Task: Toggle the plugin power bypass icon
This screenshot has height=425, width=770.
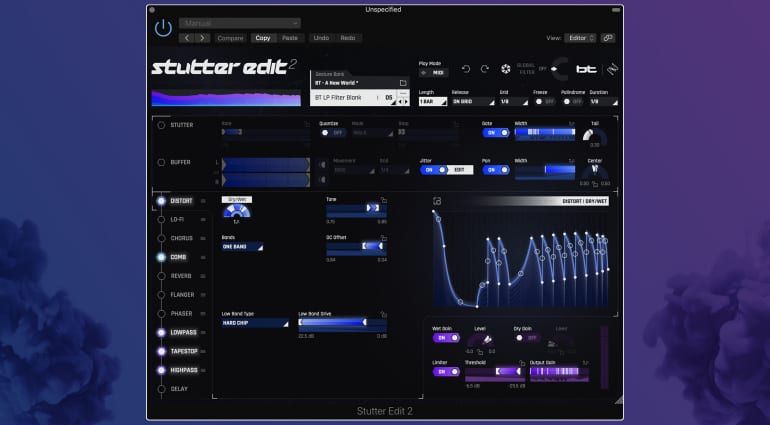Action: (x=163, y=28)
